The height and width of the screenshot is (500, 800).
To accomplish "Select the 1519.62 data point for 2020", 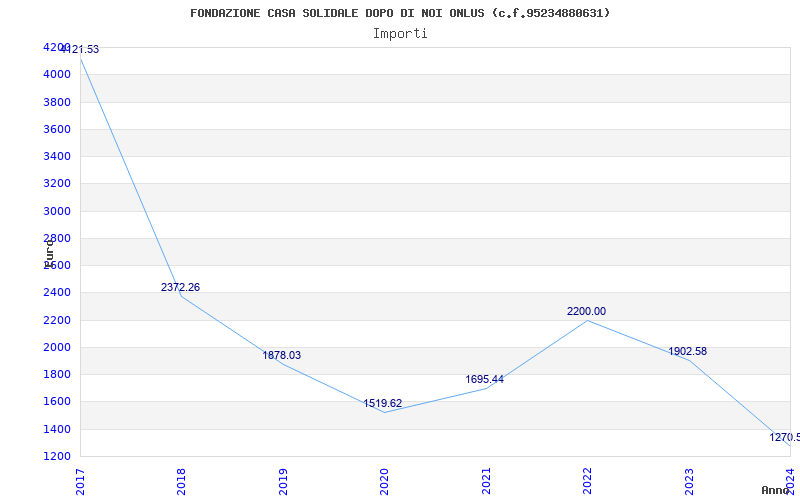I will 383,403.
